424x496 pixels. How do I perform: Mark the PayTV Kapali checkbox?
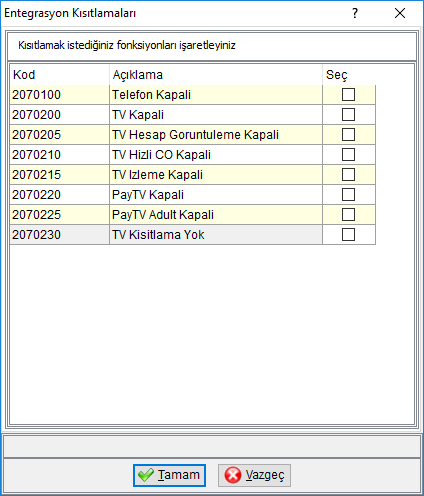348,195
